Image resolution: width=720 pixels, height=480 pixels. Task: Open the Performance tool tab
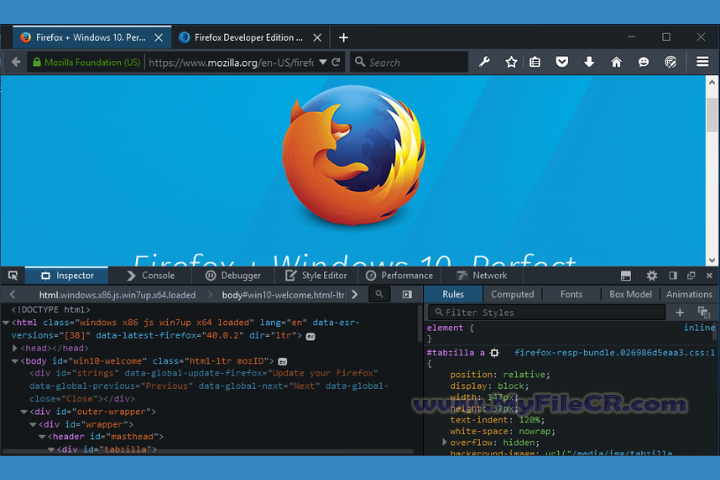pyautogui.click(x=399, y=276)
